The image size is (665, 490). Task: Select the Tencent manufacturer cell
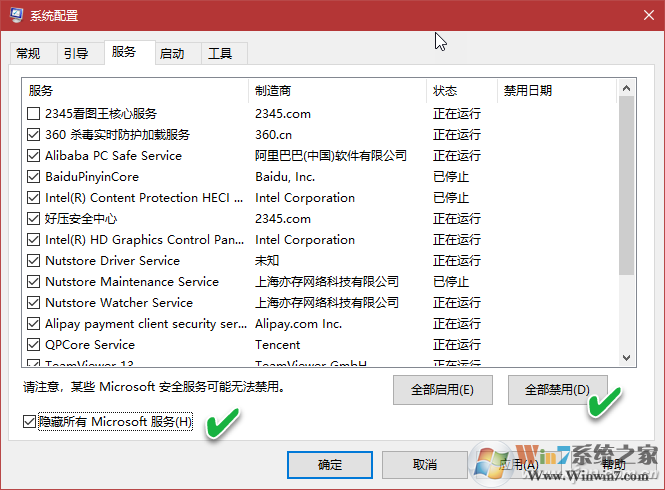[277, 344]
